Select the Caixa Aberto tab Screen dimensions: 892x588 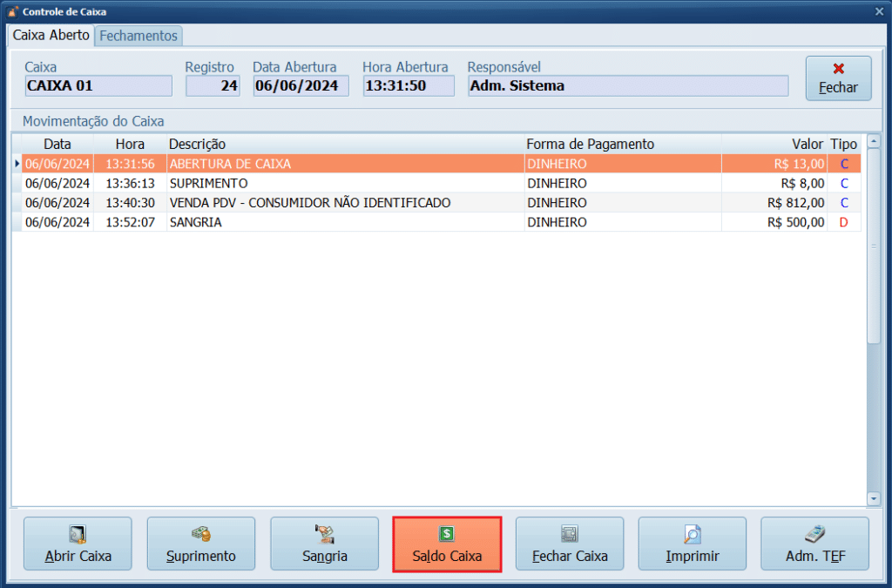51,36
